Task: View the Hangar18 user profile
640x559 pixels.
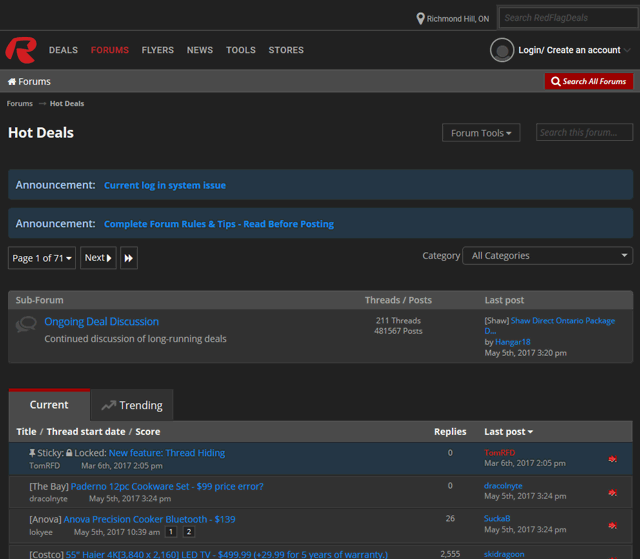Action: tap(513, 342)
